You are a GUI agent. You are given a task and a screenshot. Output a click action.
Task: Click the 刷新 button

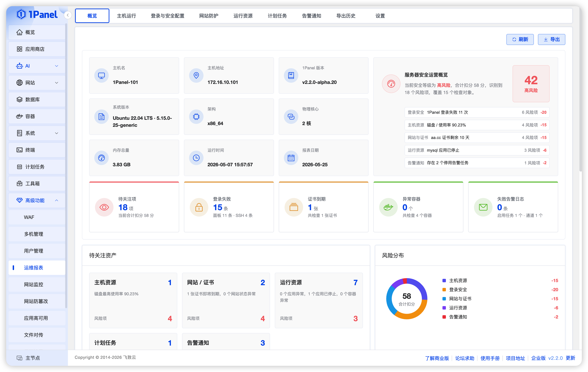pyautogui.click(x=520, y=39)
